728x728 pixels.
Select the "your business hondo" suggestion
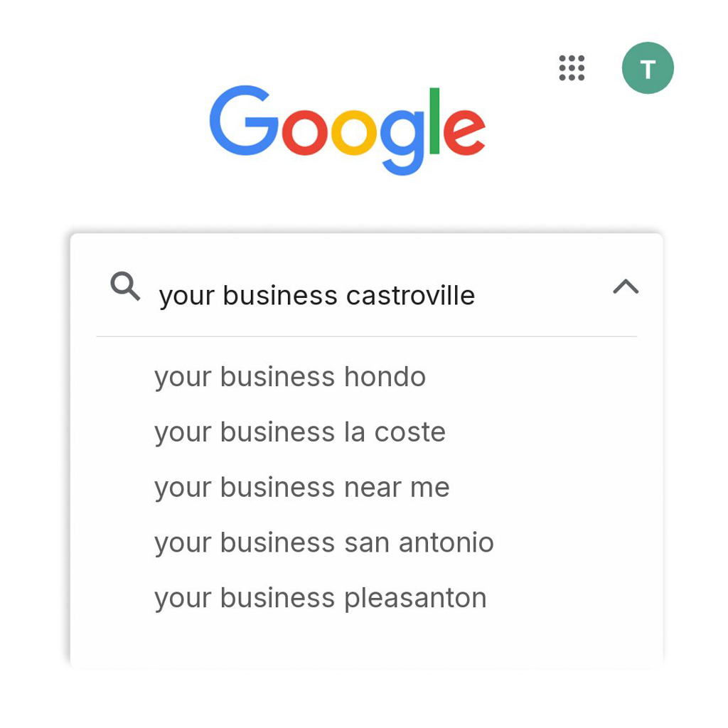[x=290, y=377]
